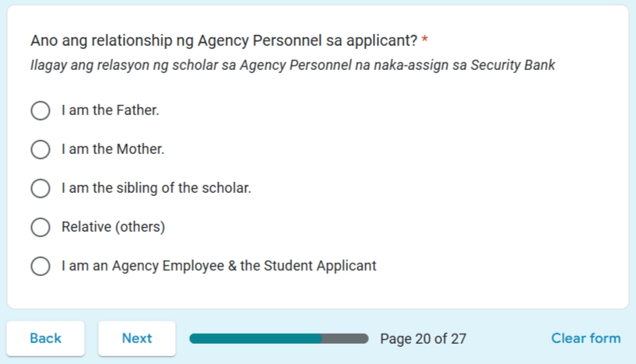
Task: Click the teal filled part of the progress bar
Action: pyautogui.click(x=255, y=338)
